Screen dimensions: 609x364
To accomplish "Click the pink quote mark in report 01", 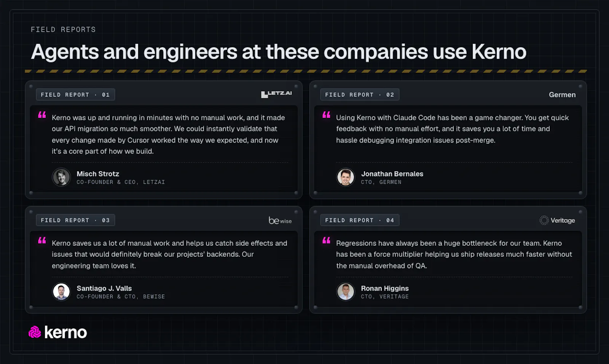I will (42, 115).
